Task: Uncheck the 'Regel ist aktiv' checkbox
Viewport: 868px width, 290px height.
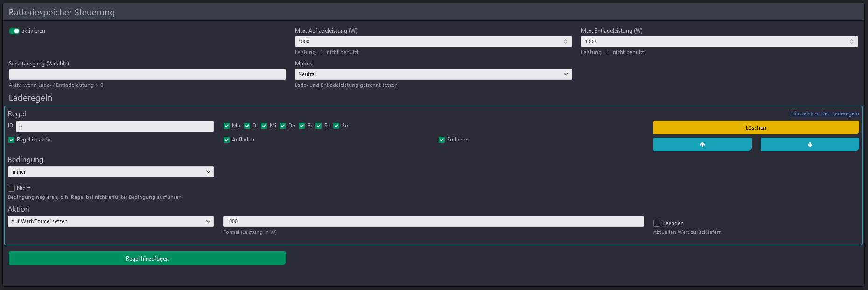Action: [x=12, y=140]
